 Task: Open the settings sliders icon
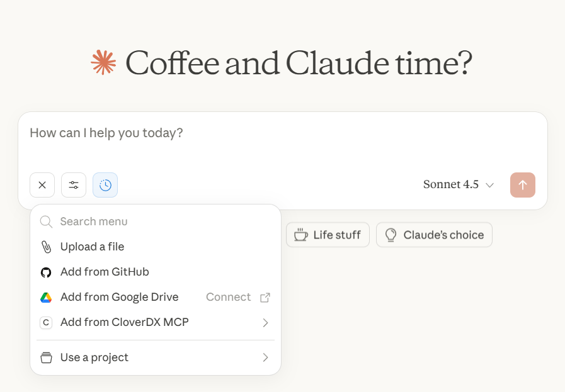(74, 184)
